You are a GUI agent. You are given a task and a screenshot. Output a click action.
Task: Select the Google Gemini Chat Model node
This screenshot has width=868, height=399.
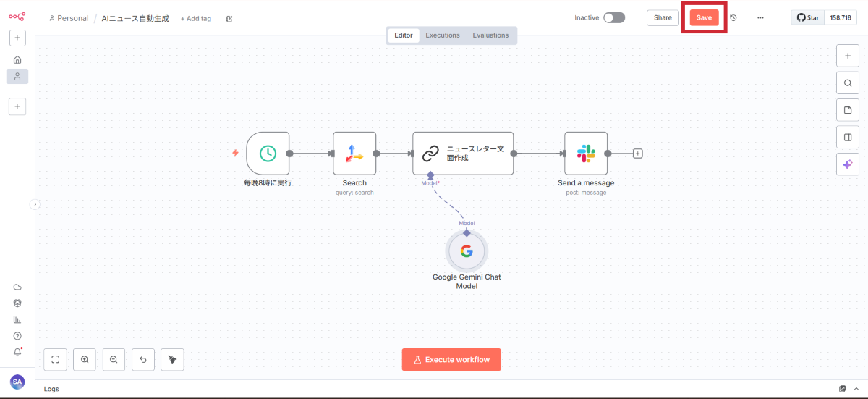click(467, 251)
